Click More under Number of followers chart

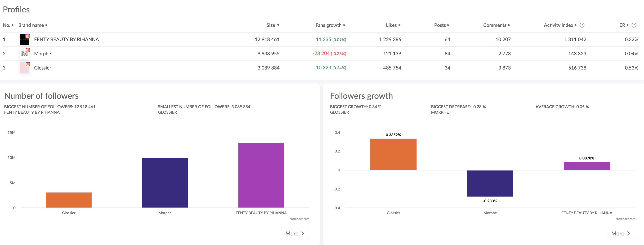click(x=295, y=233)
